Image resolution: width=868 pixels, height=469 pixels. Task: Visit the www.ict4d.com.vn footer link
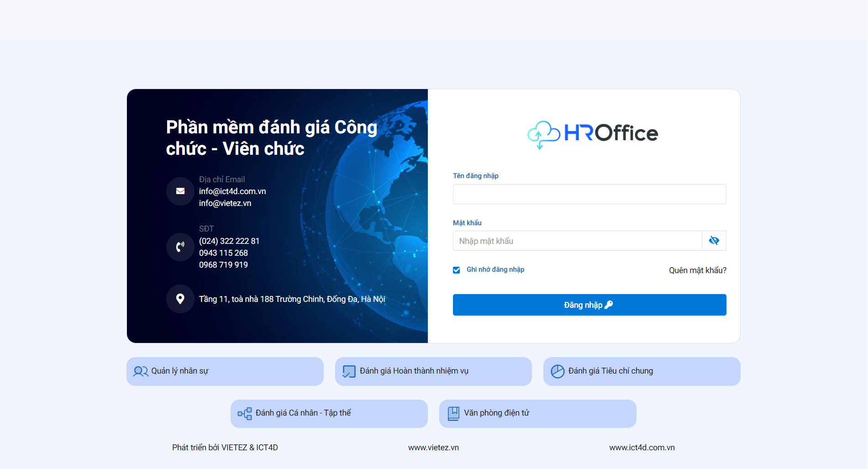[642, 448]
